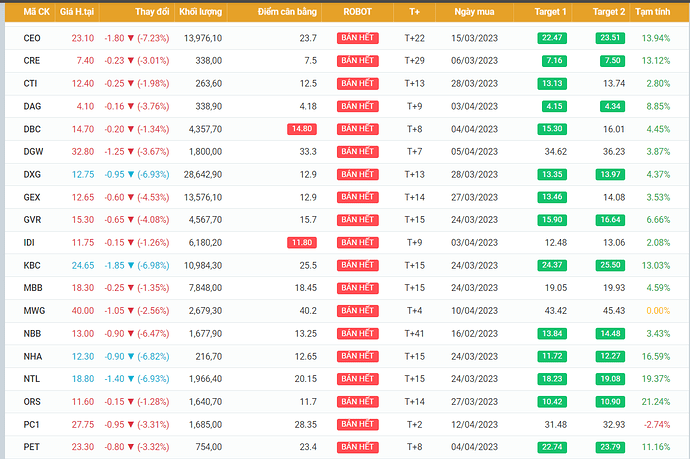Click the change -0.16 (-3.76%) in DAG row
The width and height of the screenshot is (690, 459).
(x=136, y=106)
